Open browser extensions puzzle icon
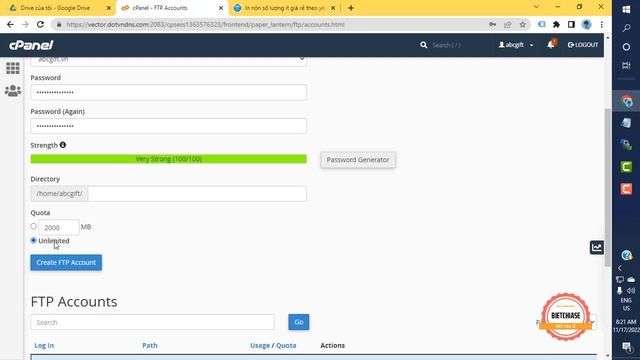 click(556, 24)
